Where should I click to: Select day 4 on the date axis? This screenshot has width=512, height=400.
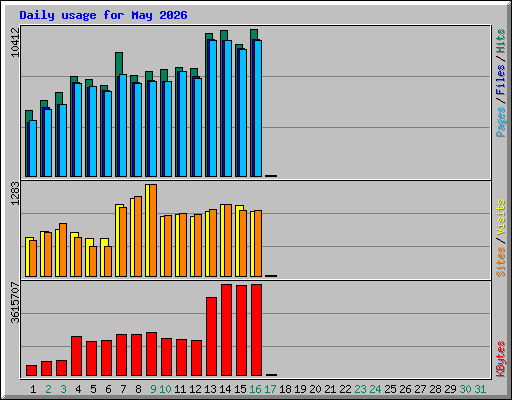tap(78, 389)
